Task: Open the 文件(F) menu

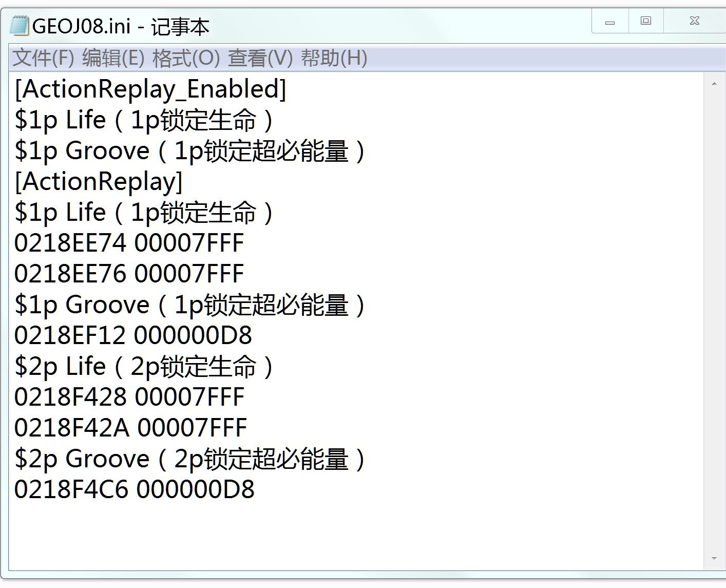Action: tap(44, 58)
